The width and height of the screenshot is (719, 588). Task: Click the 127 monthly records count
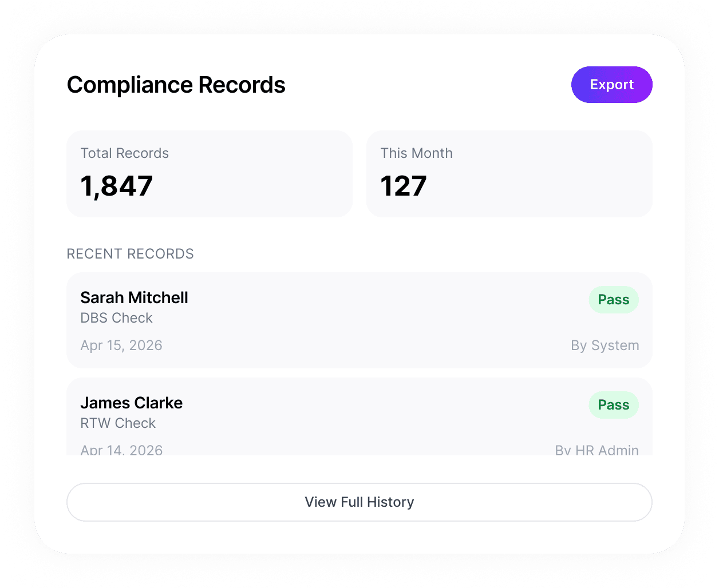403,185
